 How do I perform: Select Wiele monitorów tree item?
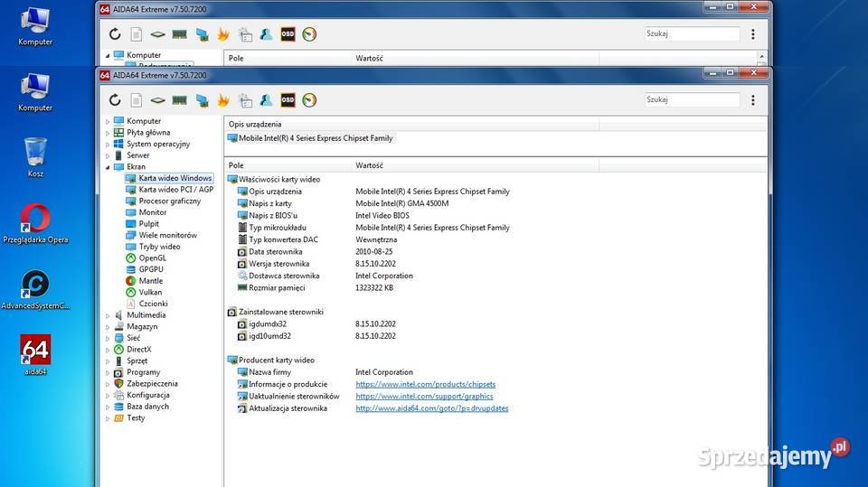click(x=168, y=235)
